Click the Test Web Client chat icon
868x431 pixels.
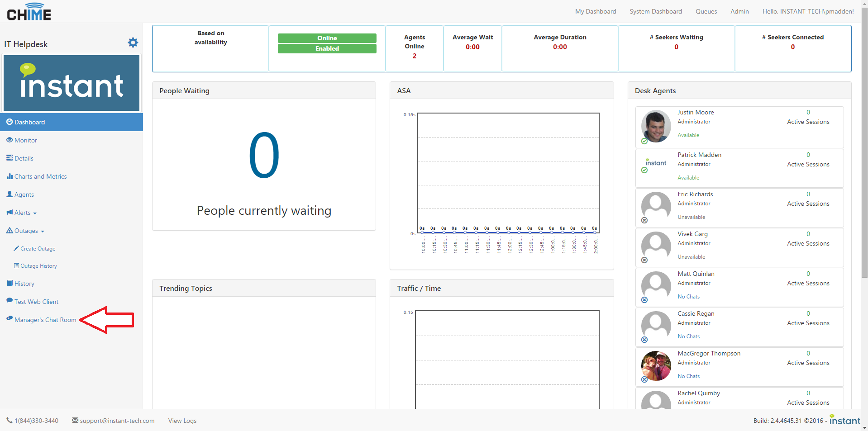(x=10, y=301)
